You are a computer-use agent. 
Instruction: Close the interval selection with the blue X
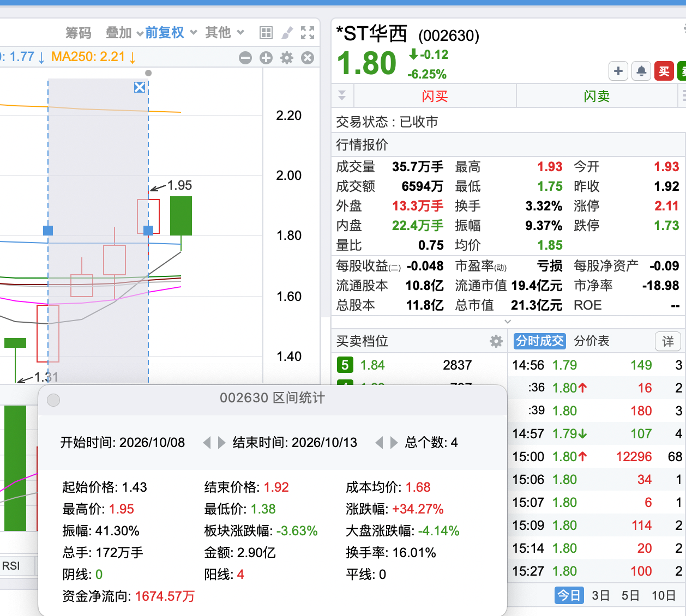pyautogui.click(x=140, y=87)
